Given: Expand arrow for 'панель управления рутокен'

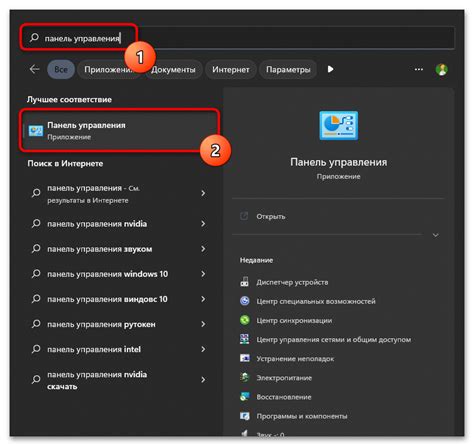Looking at the screenshot, I should point(203,324).
